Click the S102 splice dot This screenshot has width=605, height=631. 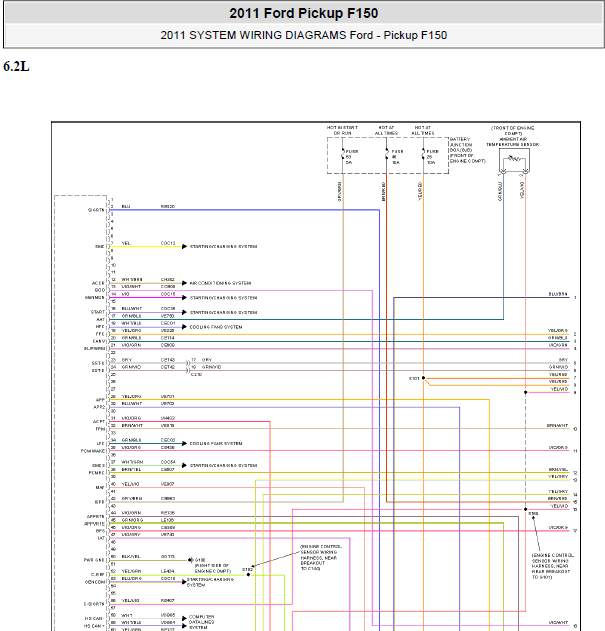tap(248, 575)
